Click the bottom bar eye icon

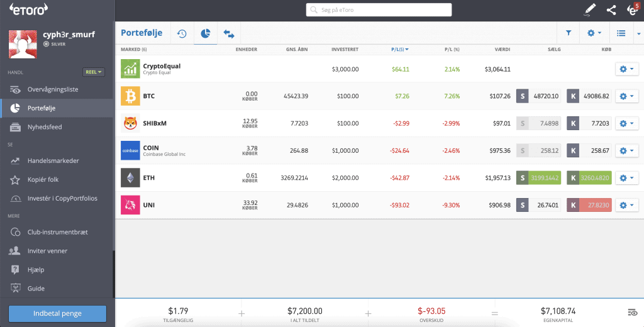click(x=633, y=313)
